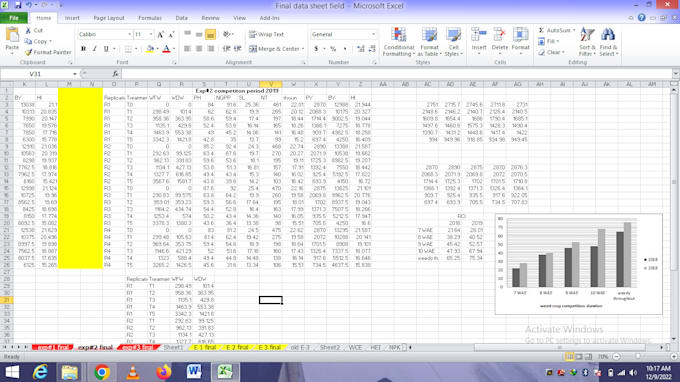The width and height of the screenshot is (680, 382).
Task: Increase indent in Alignment group
Action: [x=238, y=49]
